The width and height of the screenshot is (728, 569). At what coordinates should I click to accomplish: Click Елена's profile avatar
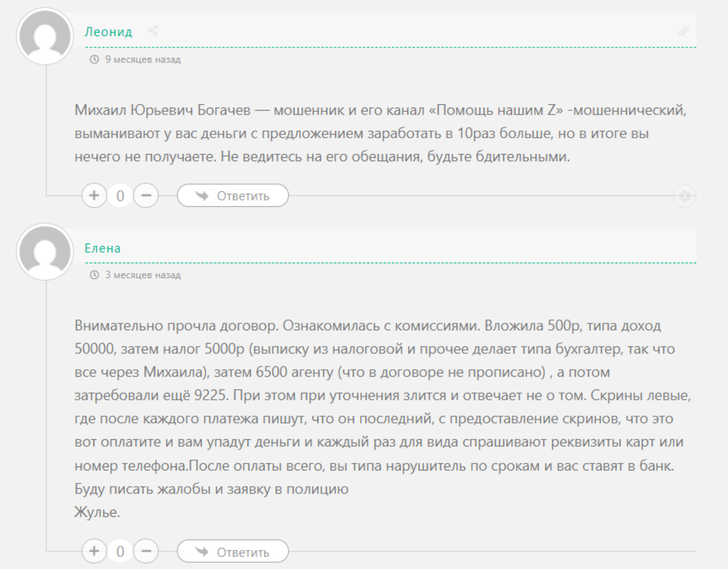(45, 252)
